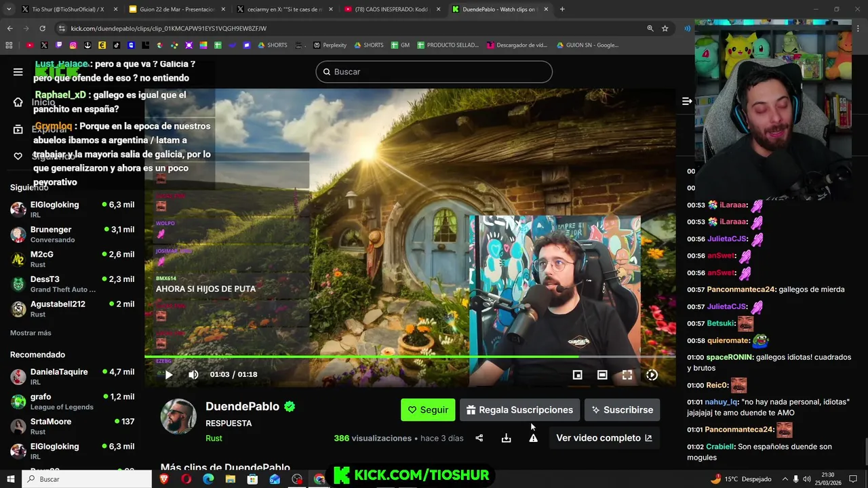Enter fullscreen on the clip player

pyautogui.click(x=627, y=375)
